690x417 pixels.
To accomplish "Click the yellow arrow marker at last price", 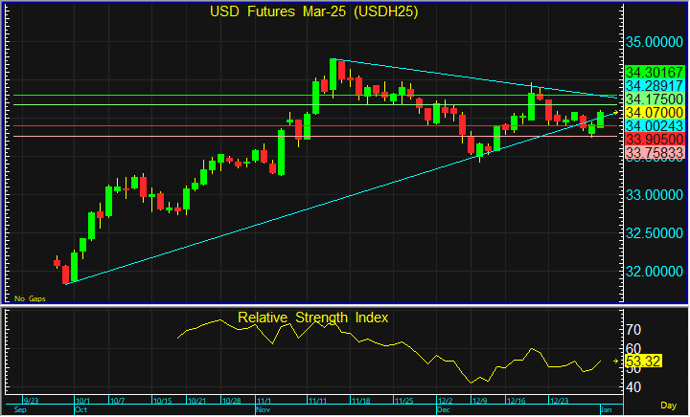I will click(616, 111).
